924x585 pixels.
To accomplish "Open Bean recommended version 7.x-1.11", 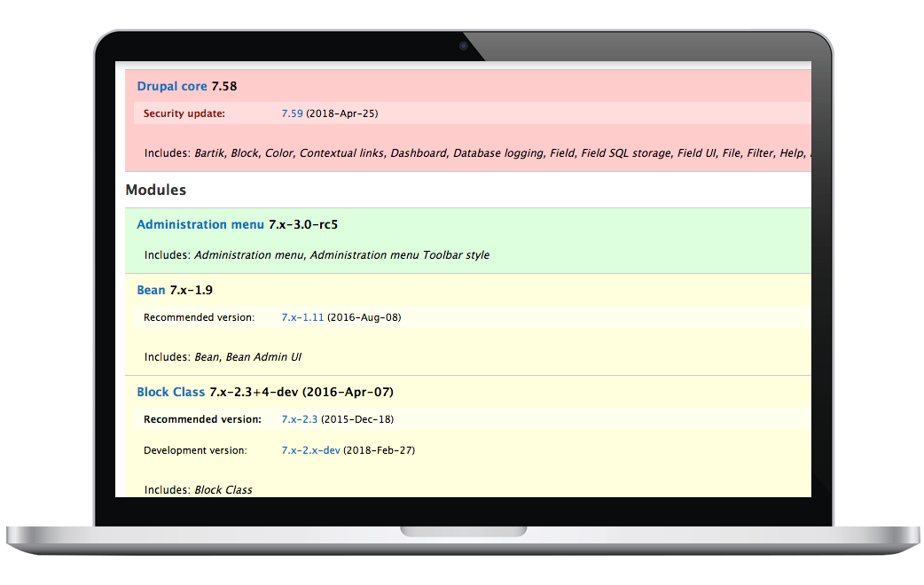I will tap(302, 317).
